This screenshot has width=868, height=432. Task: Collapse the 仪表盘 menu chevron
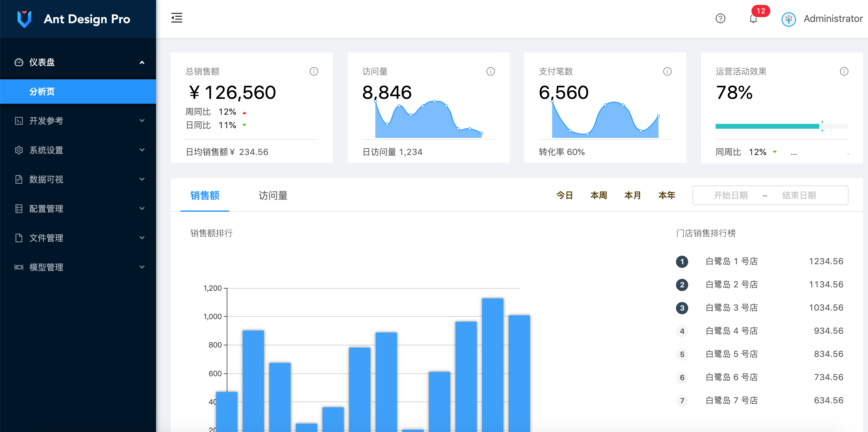pos(142,62)
